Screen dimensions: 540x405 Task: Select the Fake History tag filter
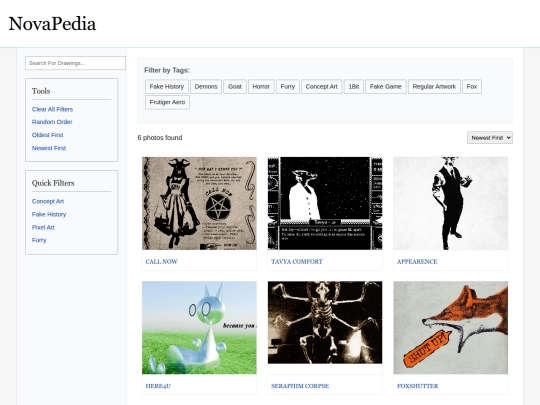click(x=167, y=86)
